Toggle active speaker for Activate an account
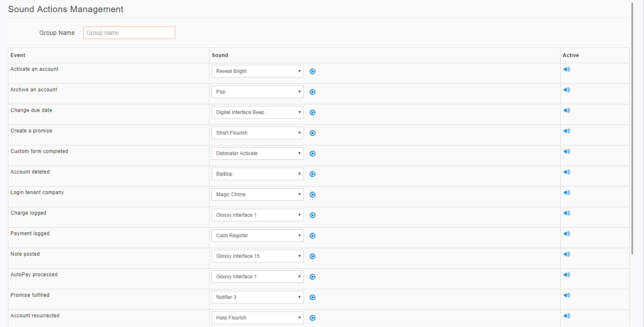 (566, 69)
